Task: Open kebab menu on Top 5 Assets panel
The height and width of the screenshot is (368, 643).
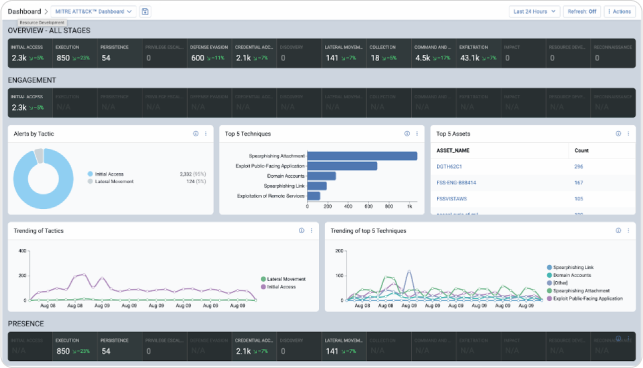Action: [x=628, y=134]
